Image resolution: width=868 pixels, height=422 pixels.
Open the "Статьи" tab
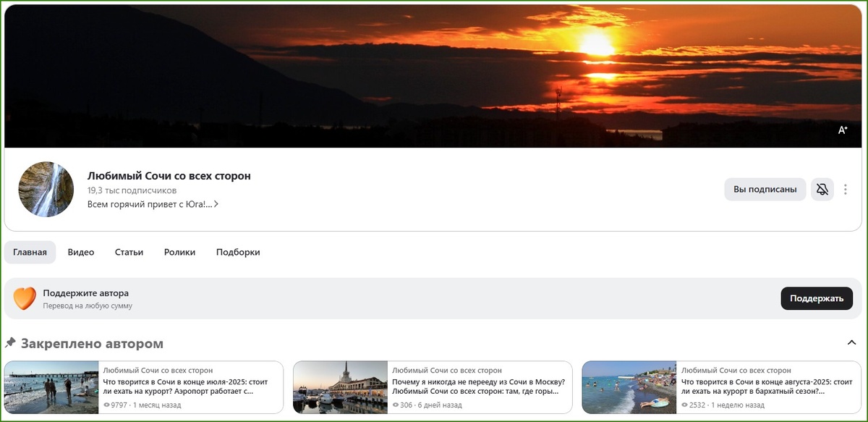[129, 253]
